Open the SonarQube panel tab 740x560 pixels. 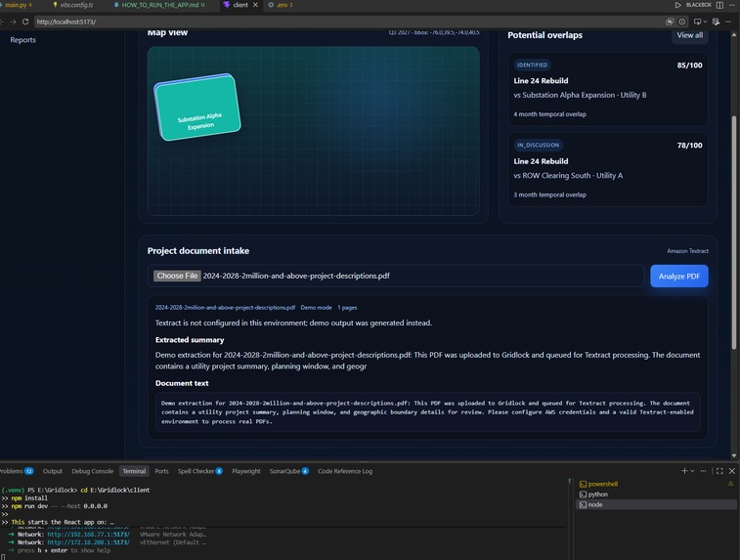click(288, 471)
